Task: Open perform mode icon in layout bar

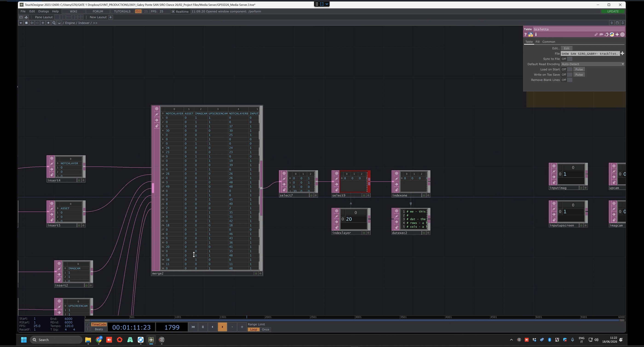Action: click(21, 17)
